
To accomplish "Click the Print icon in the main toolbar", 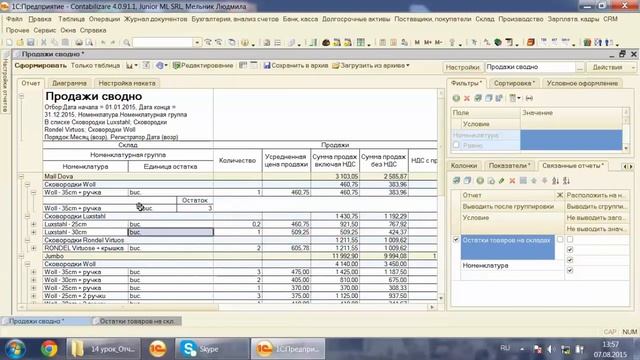I will pyautogui.click(x=79, y=42).
